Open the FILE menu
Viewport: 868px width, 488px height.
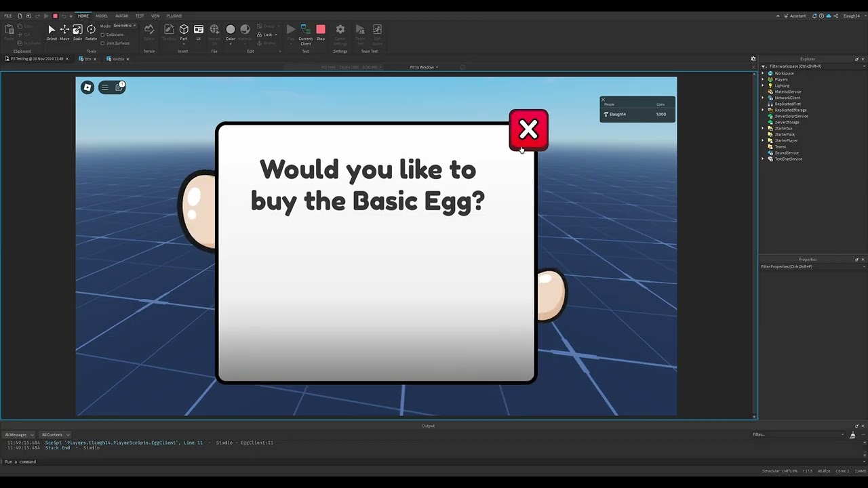coord(8,16)
